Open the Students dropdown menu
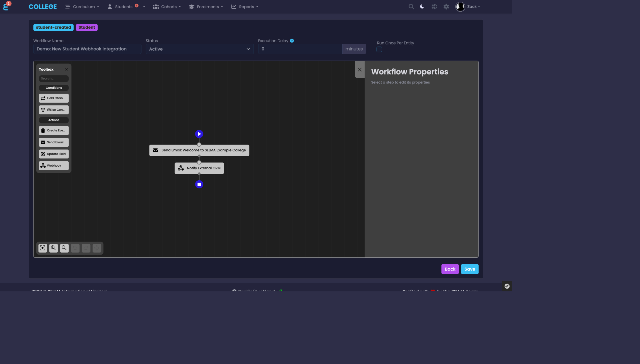 124,6
